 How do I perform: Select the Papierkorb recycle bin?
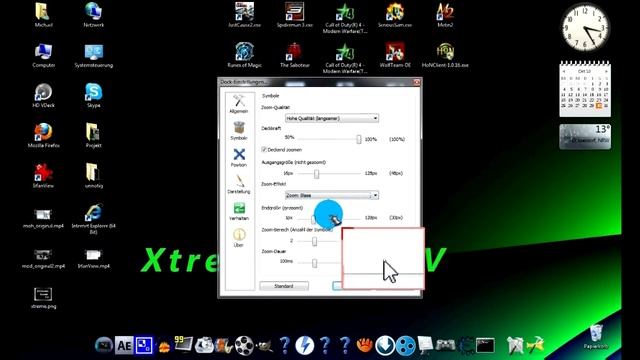coord(596,337)
